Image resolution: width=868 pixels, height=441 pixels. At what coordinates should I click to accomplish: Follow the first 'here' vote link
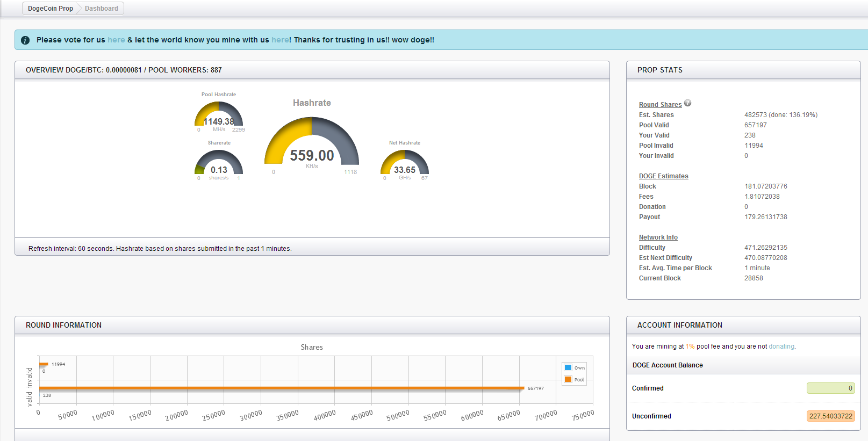coord(116,40)
